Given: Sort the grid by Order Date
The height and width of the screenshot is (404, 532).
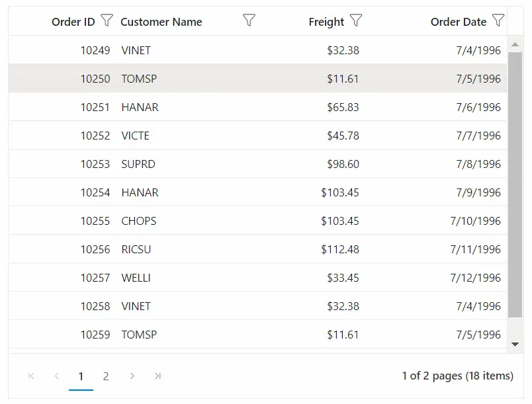Looking at the screenshot, I should (x=459, y=20).
